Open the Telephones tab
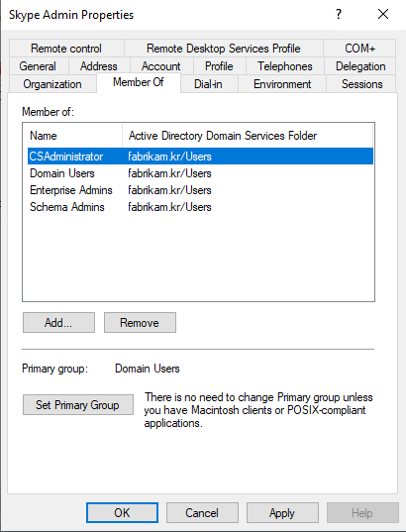406x532 pixels. click(285, 65)
